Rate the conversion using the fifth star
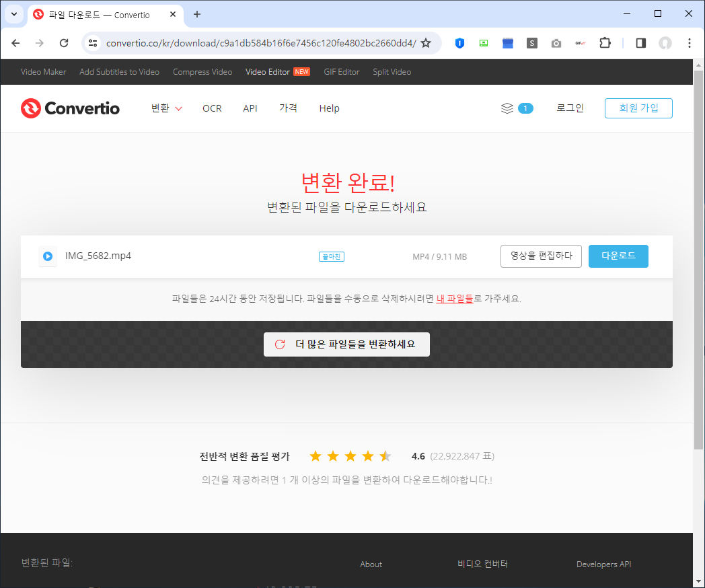The height and width of the screenshot is (588, 705). coord(385,456)
